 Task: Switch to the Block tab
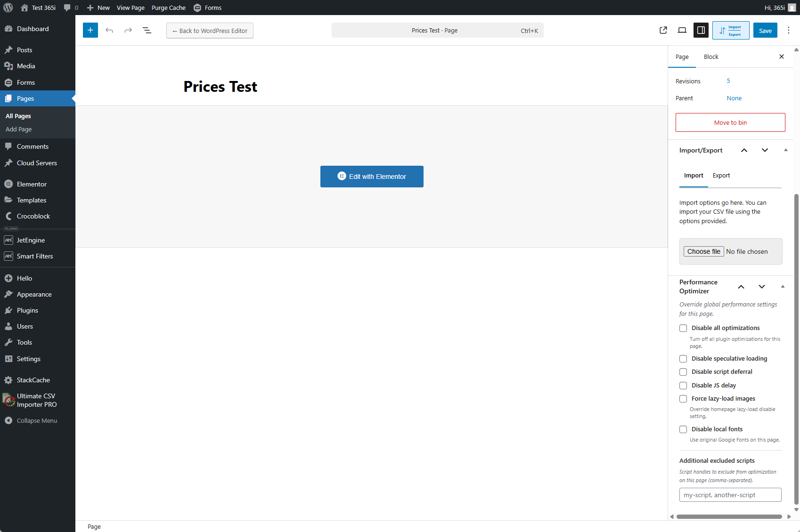(711, 56)
